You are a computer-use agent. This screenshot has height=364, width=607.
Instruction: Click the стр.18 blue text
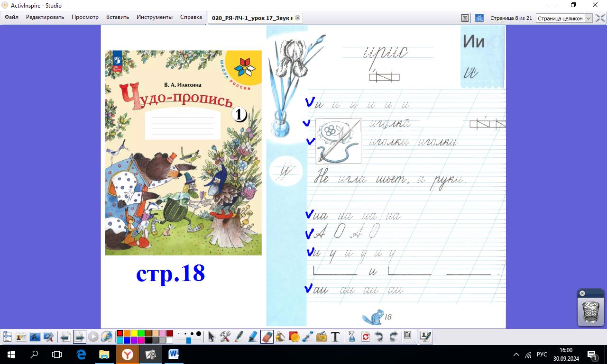(x=170, y=273)
